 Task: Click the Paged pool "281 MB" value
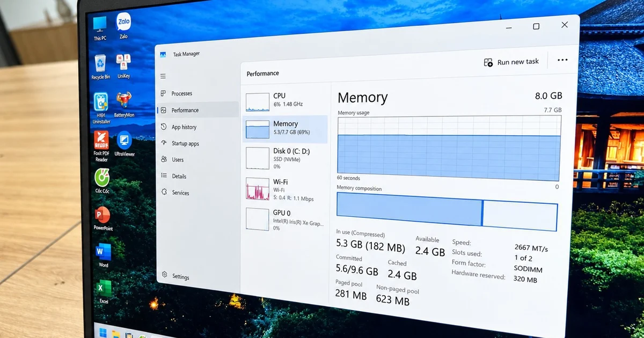click(x=350, y=295)
